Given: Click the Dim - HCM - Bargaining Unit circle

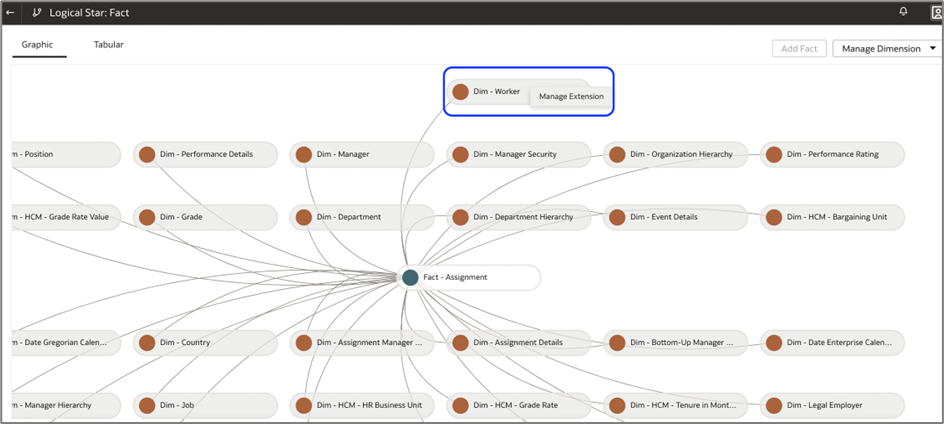Looking at the screenshot, I should click(774, 217).
